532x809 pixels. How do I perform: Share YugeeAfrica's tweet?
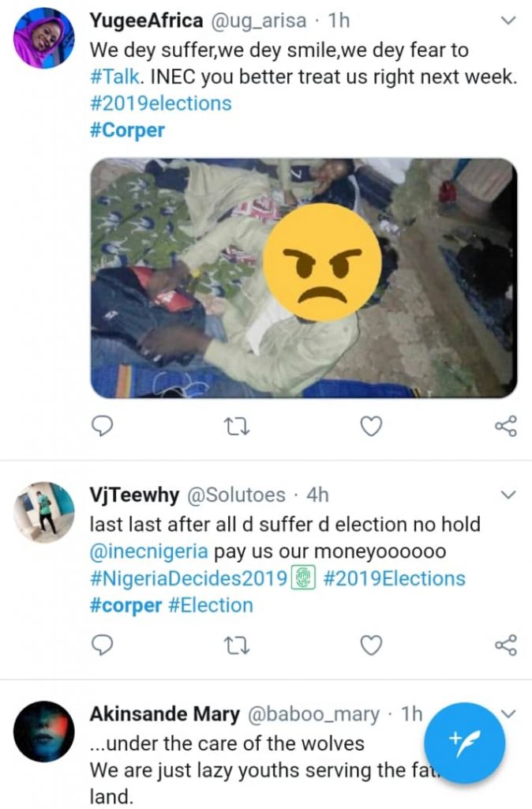(505, 427)
